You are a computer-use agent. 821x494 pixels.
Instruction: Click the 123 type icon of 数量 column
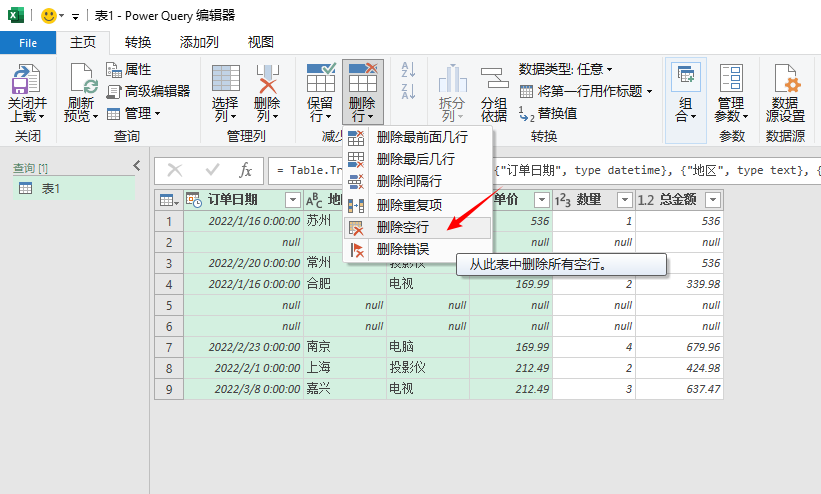(562, 200)
